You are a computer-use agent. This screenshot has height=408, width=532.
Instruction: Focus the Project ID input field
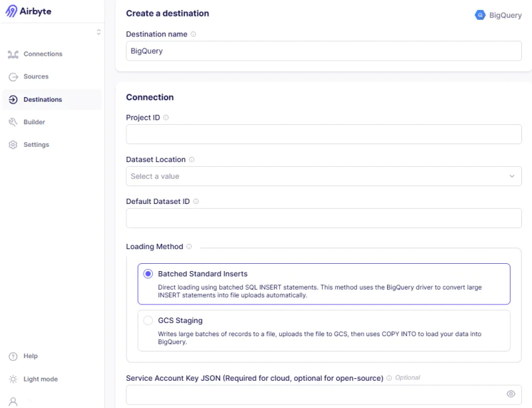(x=324, y=134)
